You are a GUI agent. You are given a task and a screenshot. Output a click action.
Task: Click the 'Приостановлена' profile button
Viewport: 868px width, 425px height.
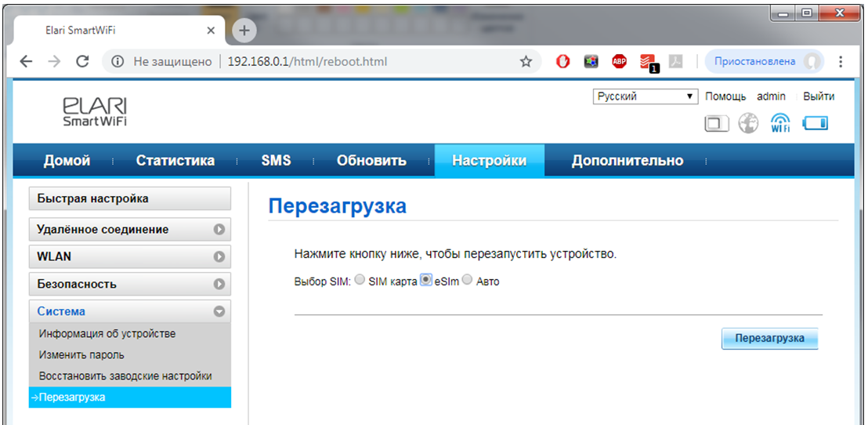[764, 61]
